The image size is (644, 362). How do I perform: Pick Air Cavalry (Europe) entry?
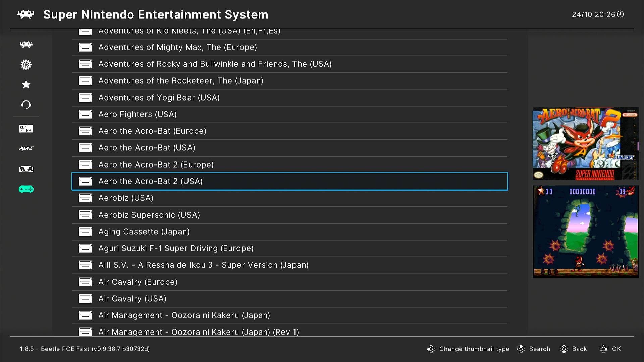pyautogui.click(x=138, y=282)
